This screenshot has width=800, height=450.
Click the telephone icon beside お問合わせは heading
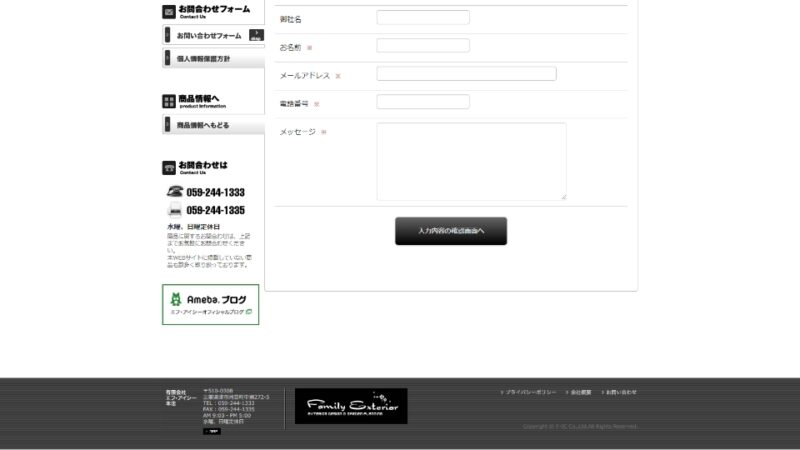pyautogui.click(x=169, y=167)
